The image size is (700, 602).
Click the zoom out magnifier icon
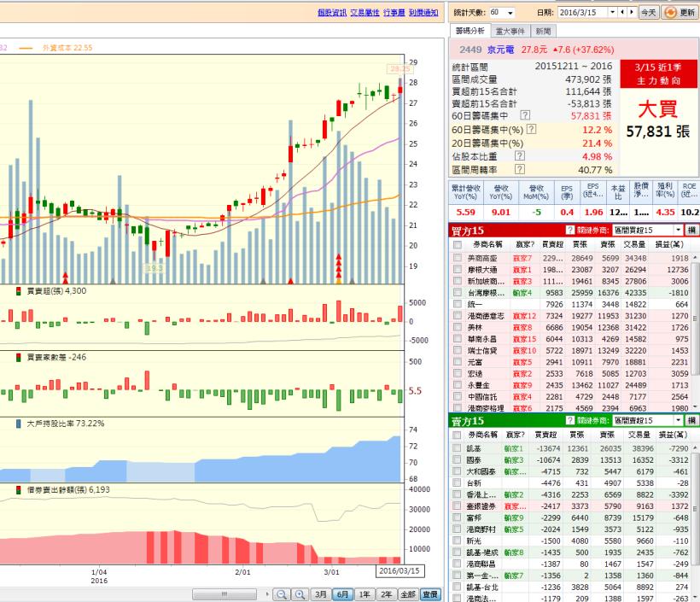click(x=282, y=593)
